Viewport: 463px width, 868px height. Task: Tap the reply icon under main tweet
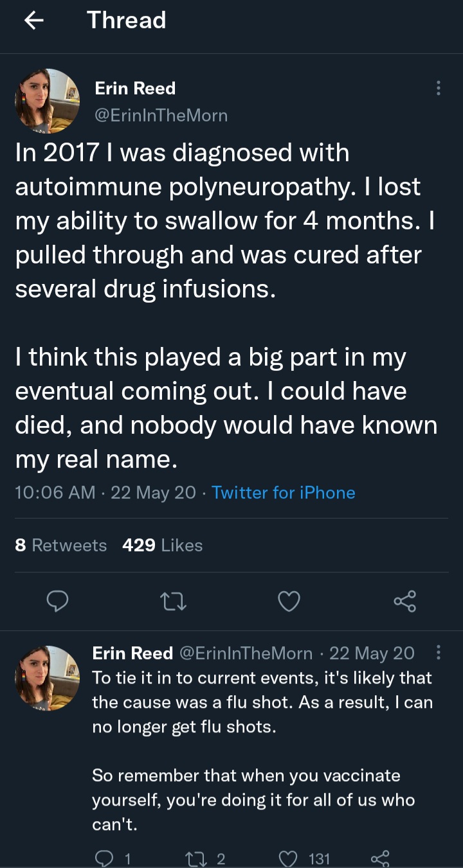click(59, 601)
